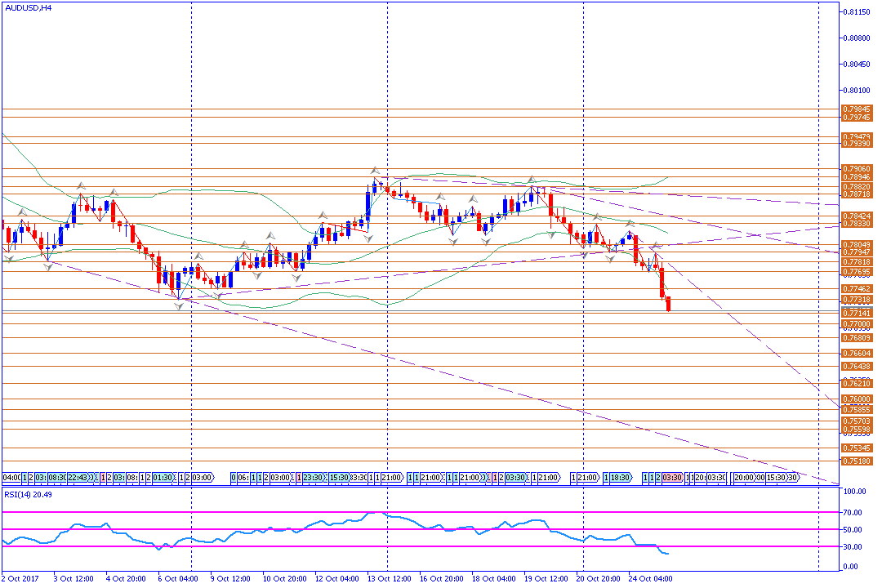Click the 0.77318 level tag

pyautogui.click(x=857, y=300)
